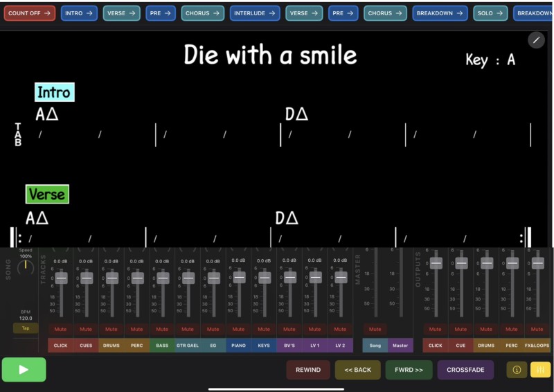This screenshot has height=392, width=554.
Task: Open the edit pencil icon
Action: click(x=536, y=40)
